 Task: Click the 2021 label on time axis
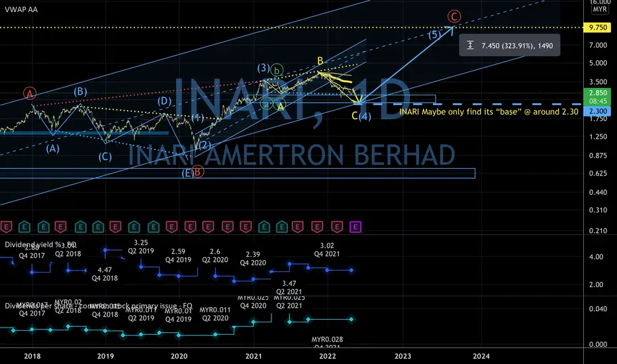[254, 356]
